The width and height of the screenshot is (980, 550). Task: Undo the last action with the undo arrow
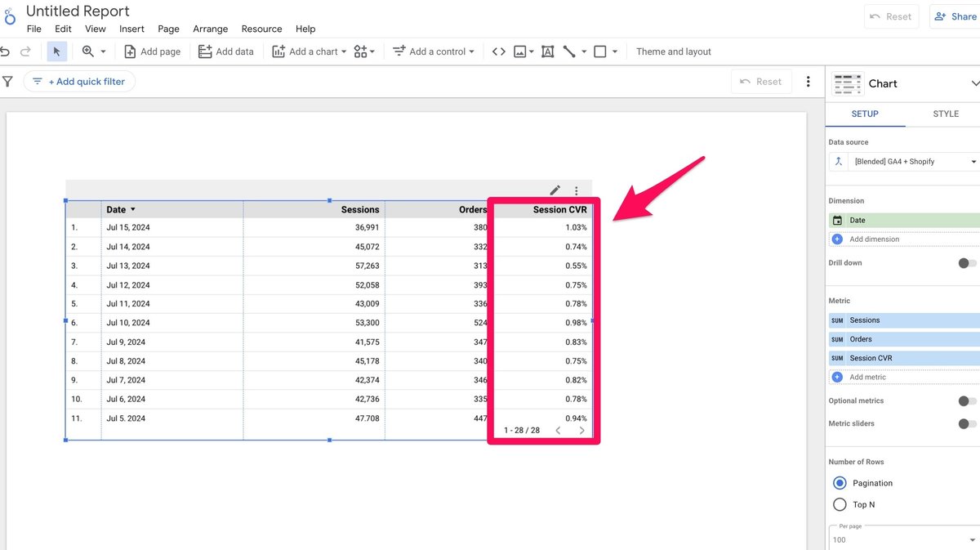(5, 51)
